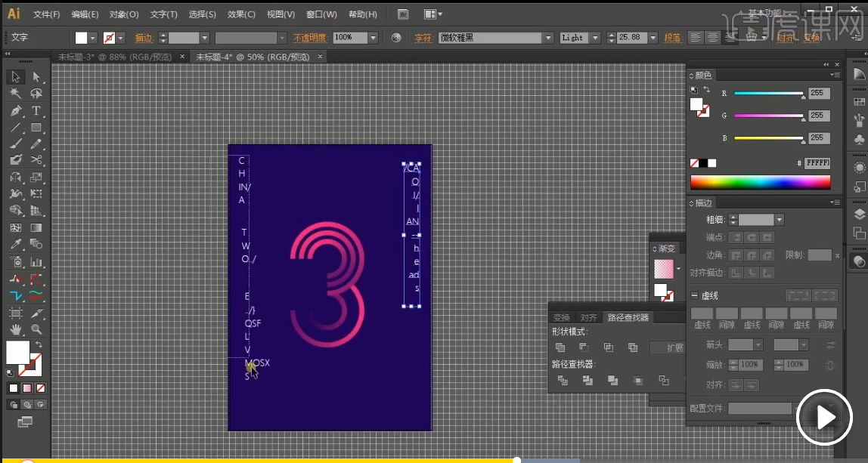This screenshot has height=463, width=868.
Task: Click the RGB color spectrum bar
Action: click(760, 182)
